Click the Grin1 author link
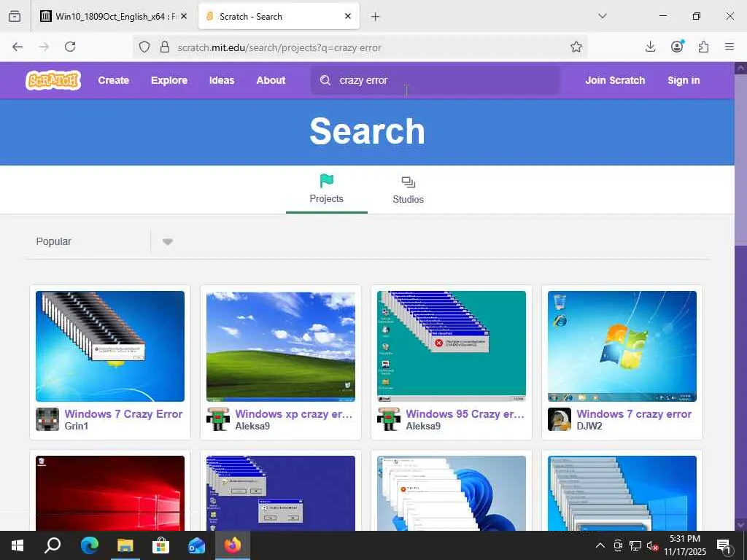Image resolution: width=747 pixels, height=560 pixels. click(x=76, y=426)
